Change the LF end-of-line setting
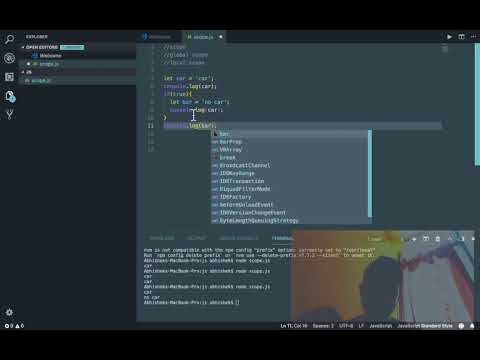480x360 pixels. 361,326
